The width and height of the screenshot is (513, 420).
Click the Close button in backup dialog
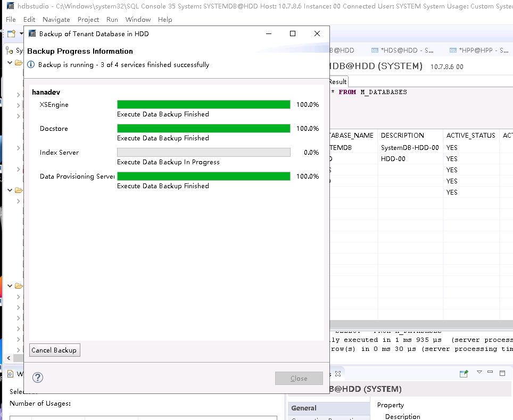[x=299, y=378]
